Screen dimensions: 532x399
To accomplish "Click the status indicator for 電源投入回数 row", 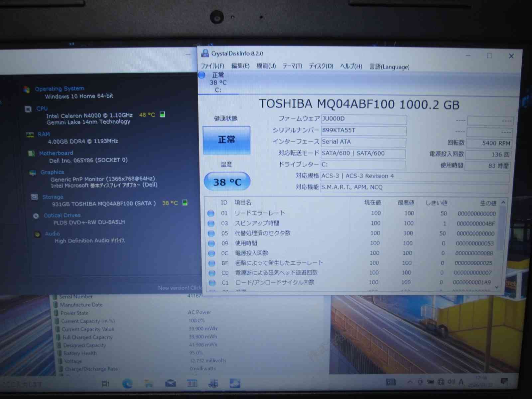I will (x=211, y=253).
